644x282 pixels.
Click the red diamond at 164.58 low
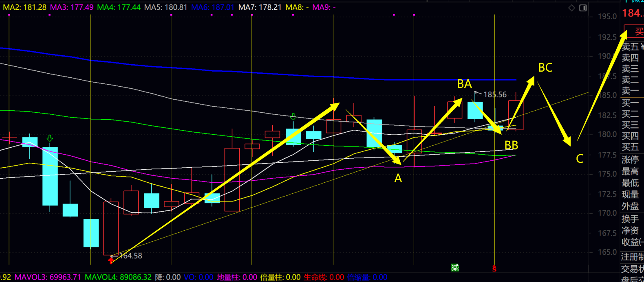point(111,260)
